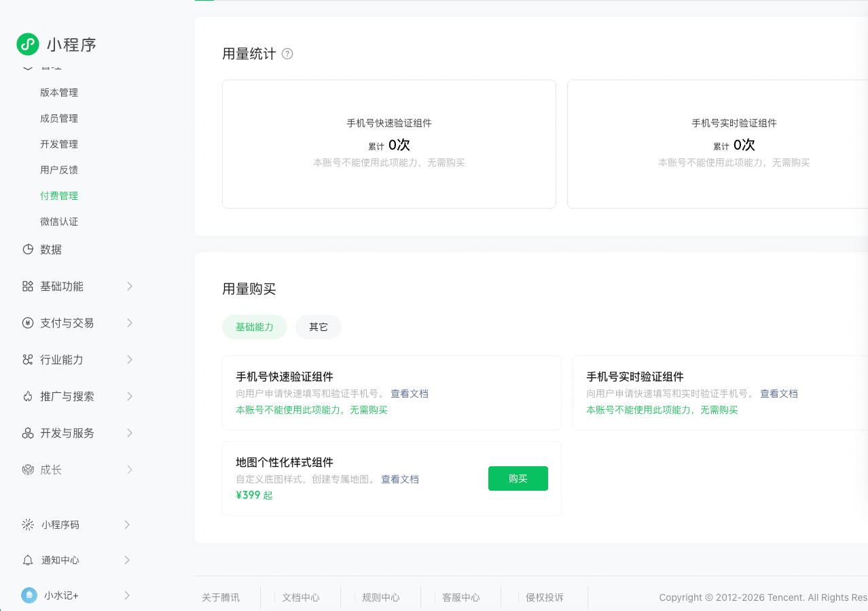Click the 推广与搜索 flame icon
Screen dimensions: 868x611
click(x=28, y=396)
